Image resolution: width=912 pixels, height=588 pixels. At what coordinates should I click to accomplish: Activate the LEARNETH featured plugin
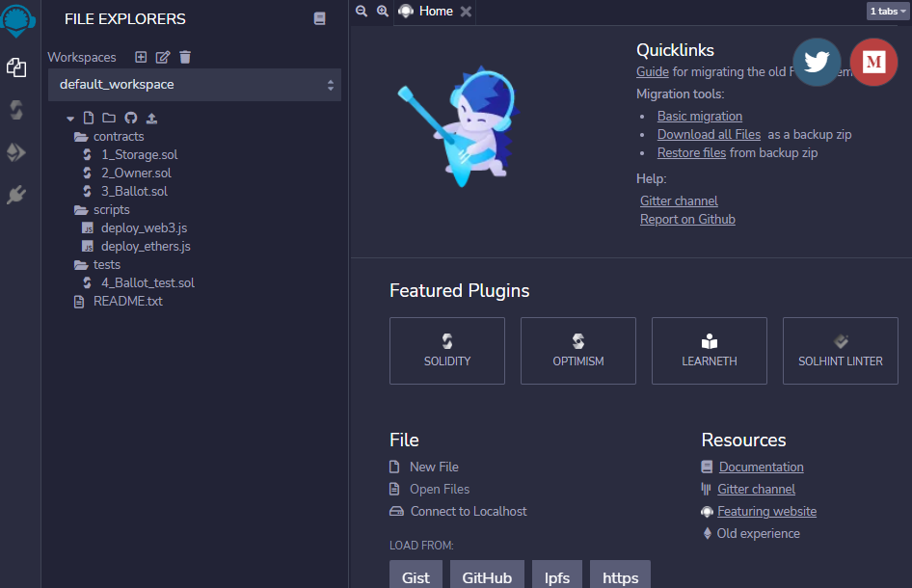point(709,351)
